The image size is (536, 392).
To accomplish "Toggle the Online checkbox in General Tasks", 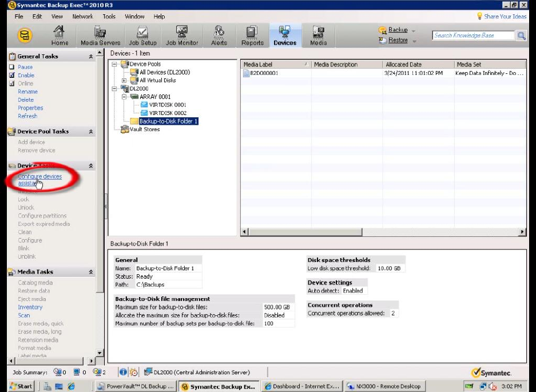I will pos(11,84).
